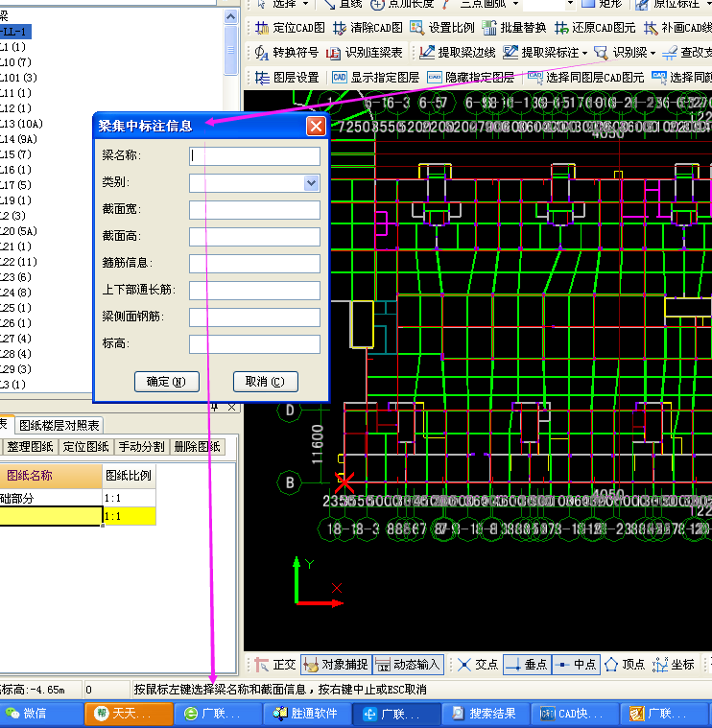Screen dimensions: 712x728
Task: Open the 转换符号 tool
Action: [286, 53]
